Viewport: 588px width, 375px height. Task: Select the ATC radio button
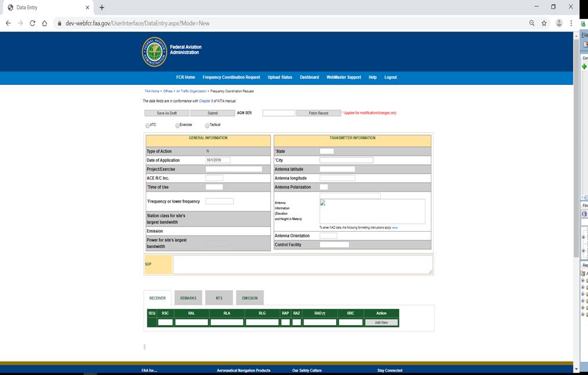coord(147,125)
